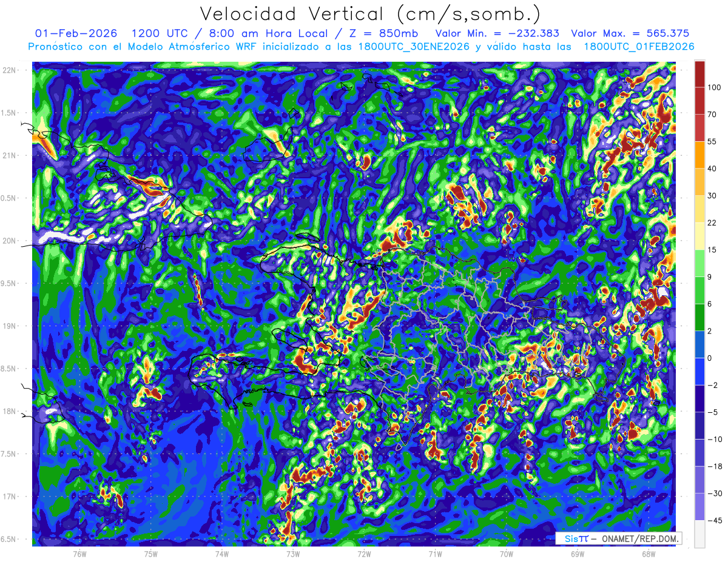This screenshot has height=562, width=728.
Task: Click the "Valor Max. = 565.375" text
Action: pos(630,33)
